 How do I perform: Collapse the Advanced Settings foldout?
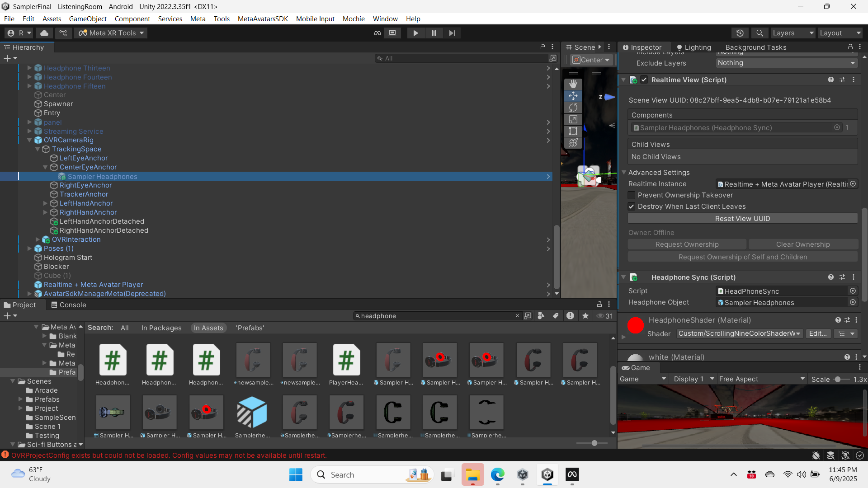[x=624, y=173]
